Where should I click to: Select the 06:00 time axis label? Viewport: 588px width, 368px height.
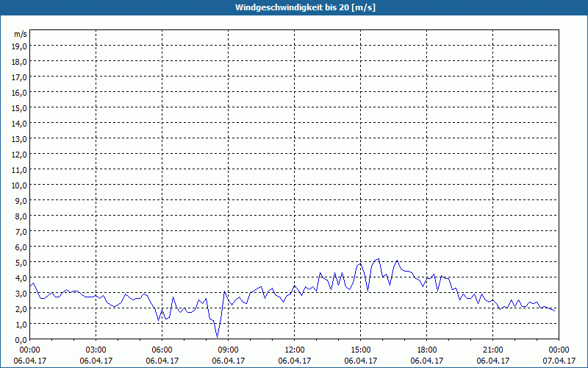162,350
